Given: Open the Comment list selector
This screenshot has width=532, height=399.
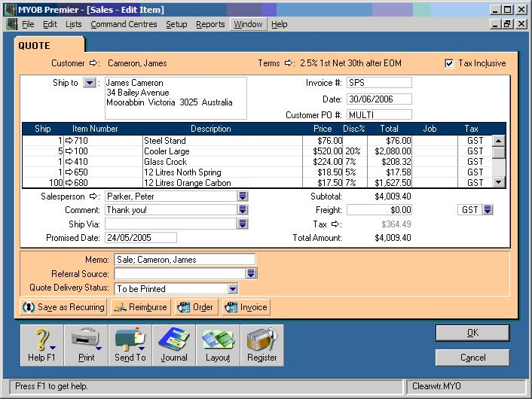Looking at the screenshot, I should click(x=243, y=210).
